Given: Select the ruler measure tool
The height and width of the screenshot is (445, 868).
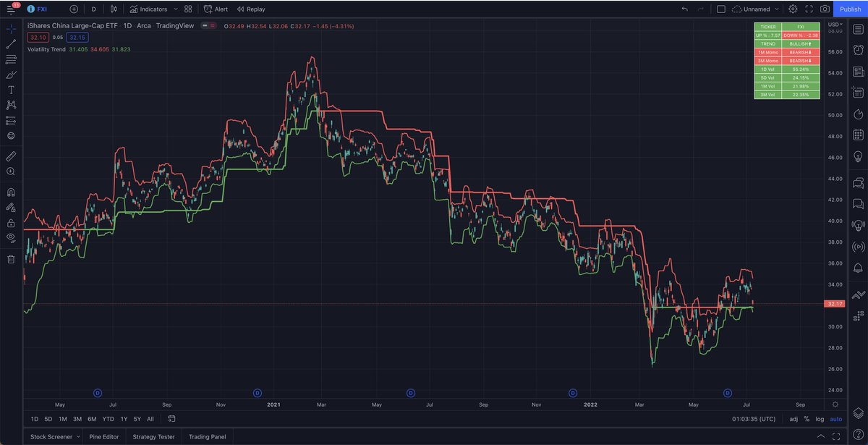Looking at the screenshot, I should point(11,156).
